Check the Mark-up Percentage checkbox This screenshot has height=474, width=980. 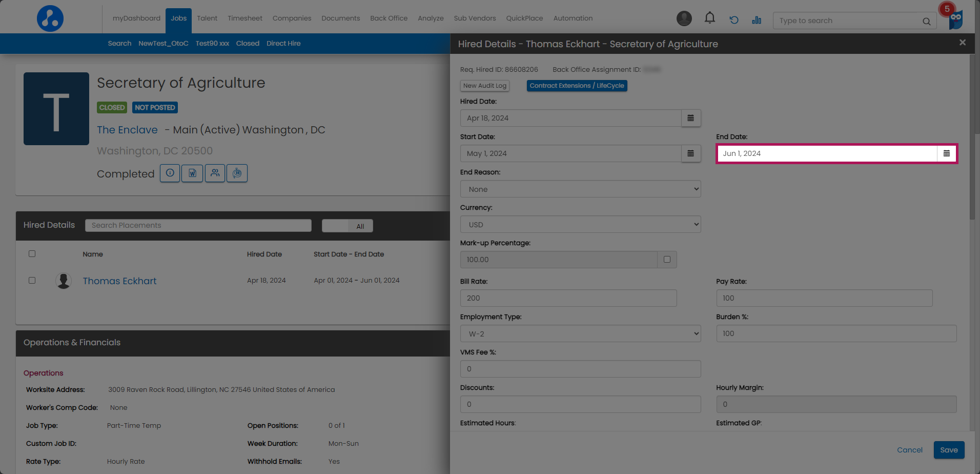(667, 260)
